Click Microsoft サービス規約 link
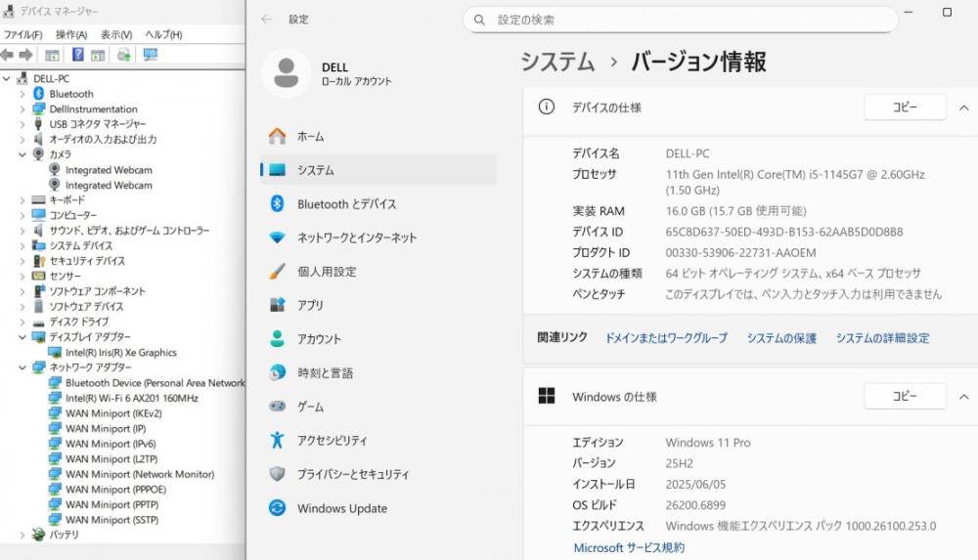Viewport: 978px width, 560px height. (629, 548)
